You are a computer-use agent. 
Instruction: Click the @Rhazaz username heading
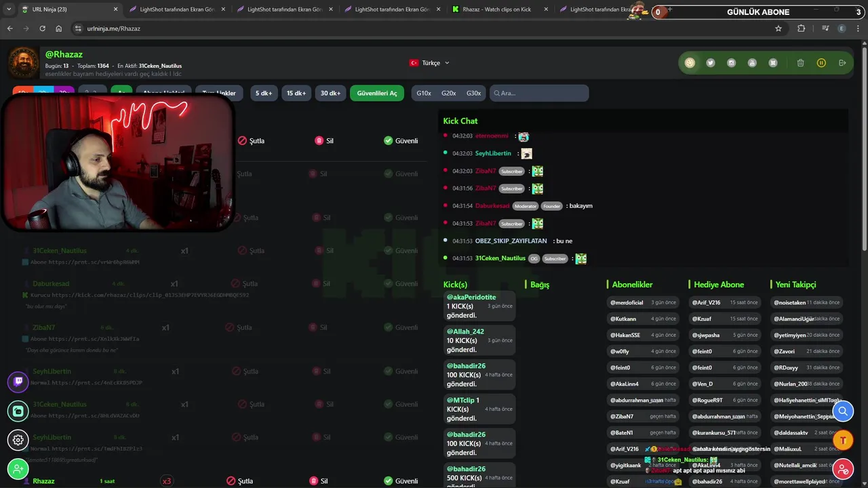pos(64,54)
